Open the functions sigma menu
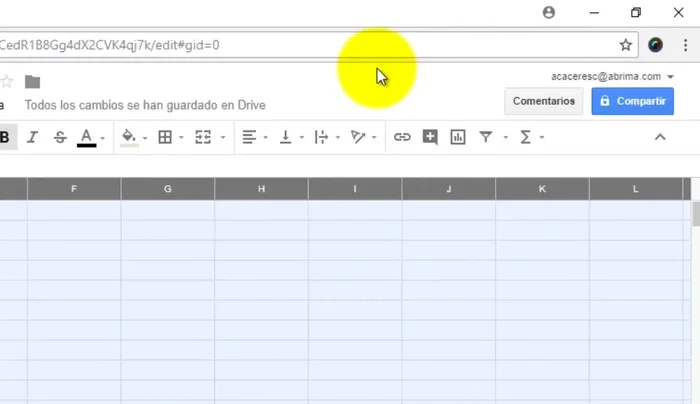700x404 pixels. click(525, 137)
